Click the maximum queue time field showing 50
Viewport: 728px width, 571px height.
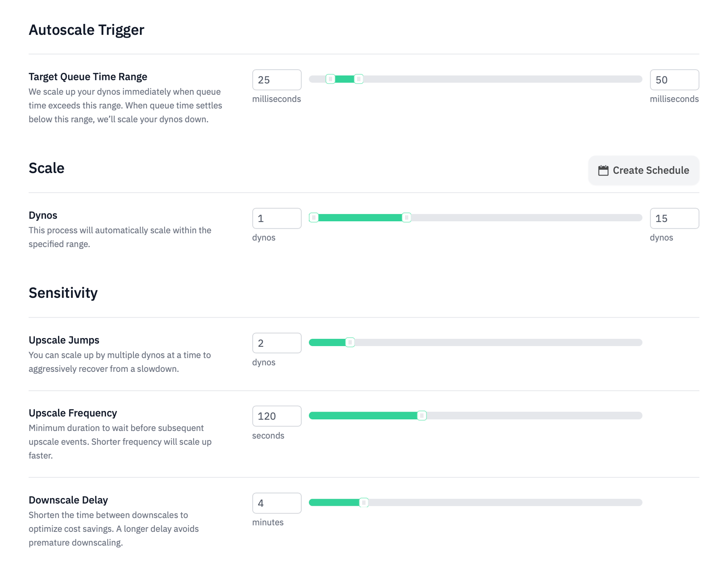click(674, 80)
